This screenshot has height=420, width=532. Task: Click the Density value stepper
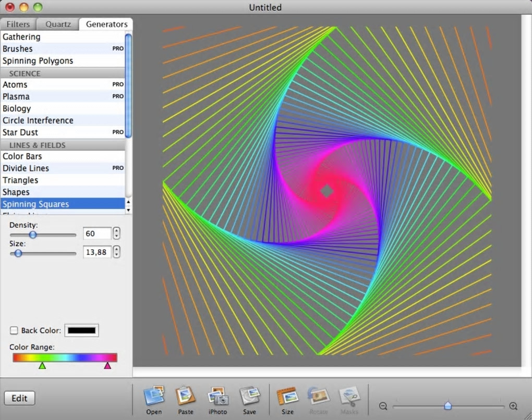click(116, 233)
